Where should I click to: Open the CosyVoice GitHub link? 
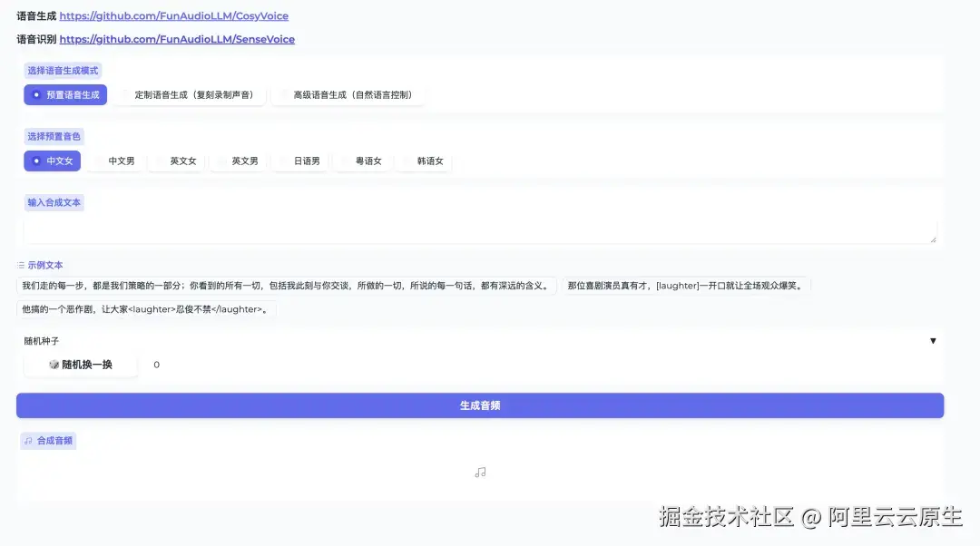tap(174, 15)
